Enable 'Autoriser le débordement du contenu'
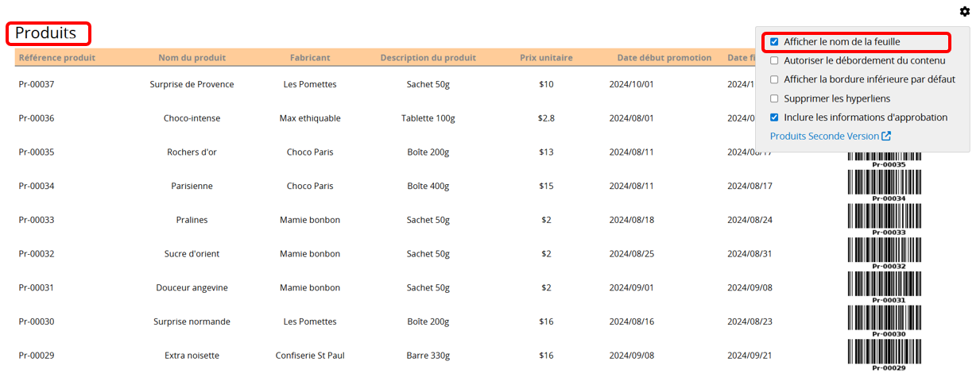 coord(774,60)
